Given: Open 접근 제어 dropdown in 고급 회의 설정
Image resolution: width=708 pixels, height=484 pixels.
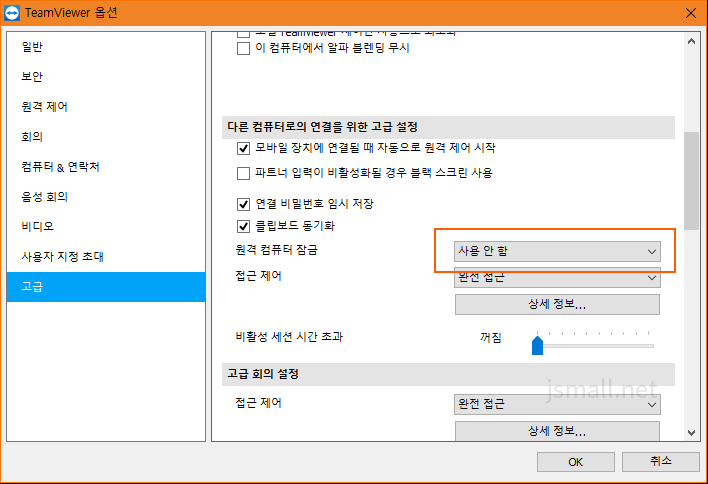Looking at the screenshot, I should tap(557, 404).
